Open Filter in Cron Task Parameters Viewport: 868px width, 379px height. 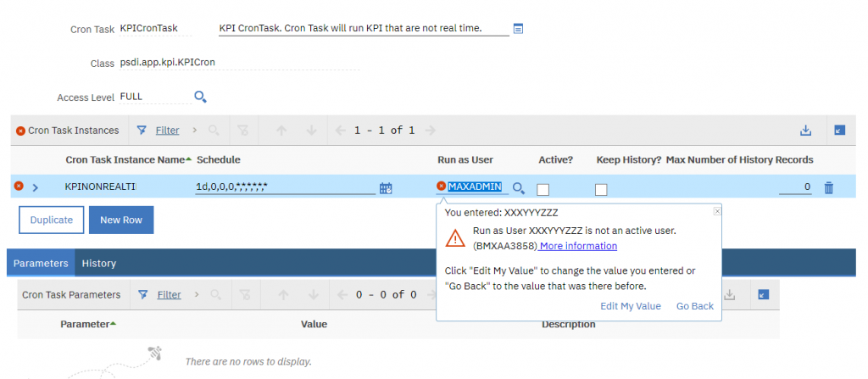[169, 295]
